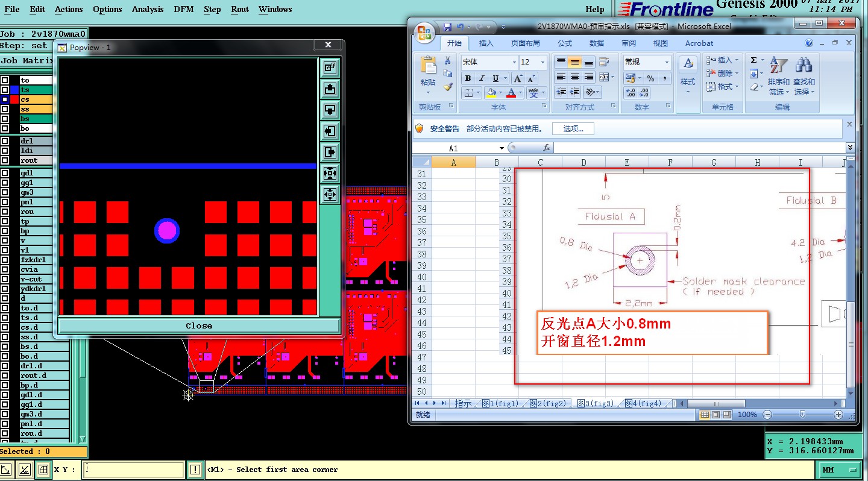Screen dimensions: 868x481
Task: Pan Popview down with the down-arrow icon
Action: (330, 110)
